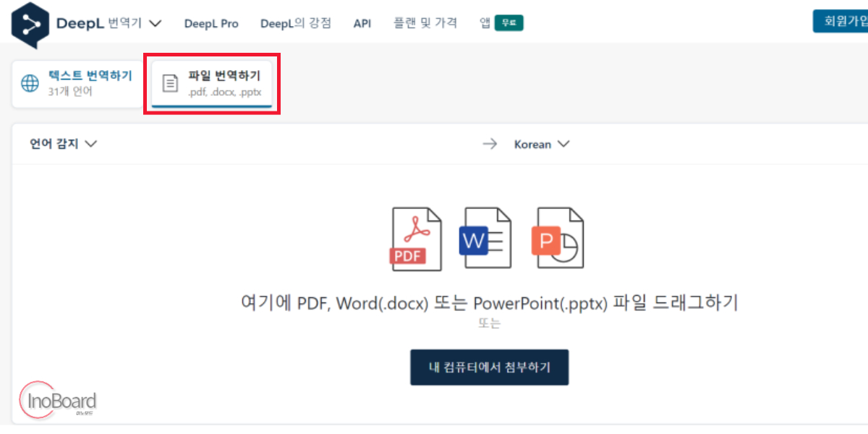Viewport: 868px width, 434px height.
Task: Click the 회원가입 button
Action: coord(841,21)
